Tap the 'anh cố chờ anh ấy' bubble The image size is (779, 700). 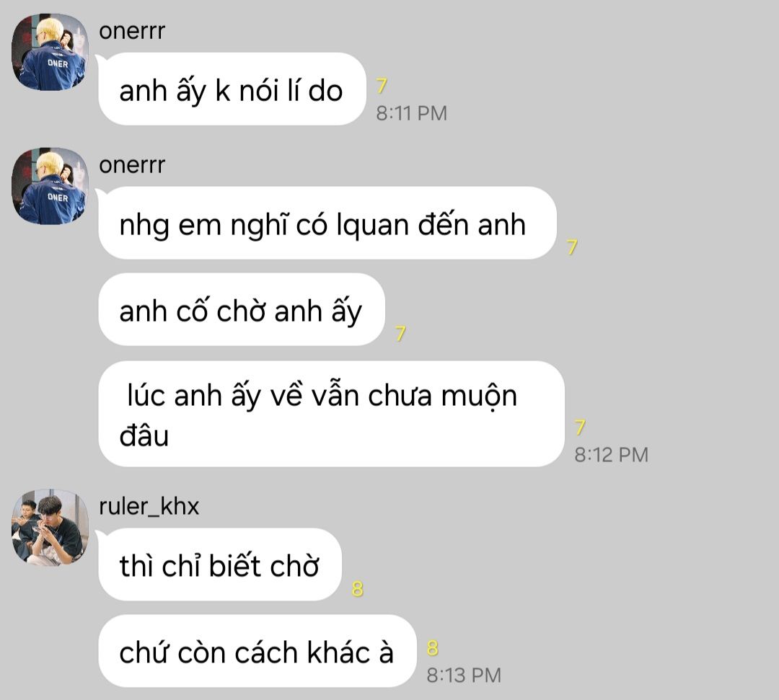pos(242,309)
